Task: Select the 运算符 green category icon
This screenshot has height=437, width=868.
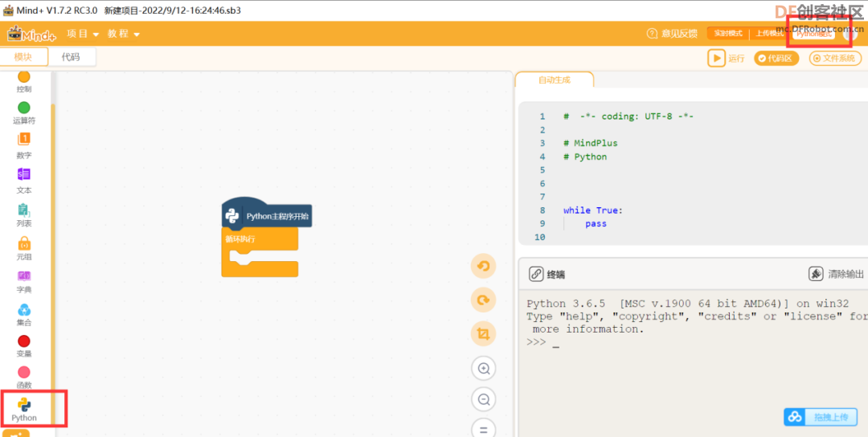Action: click(x=24, y=108)
